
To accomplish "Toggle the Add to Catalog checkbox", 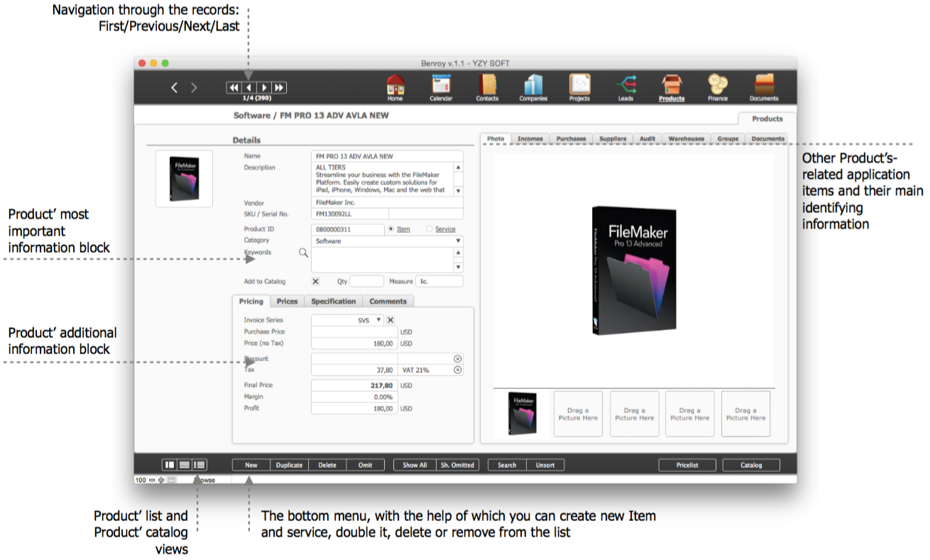I will [x=316, y=282].
